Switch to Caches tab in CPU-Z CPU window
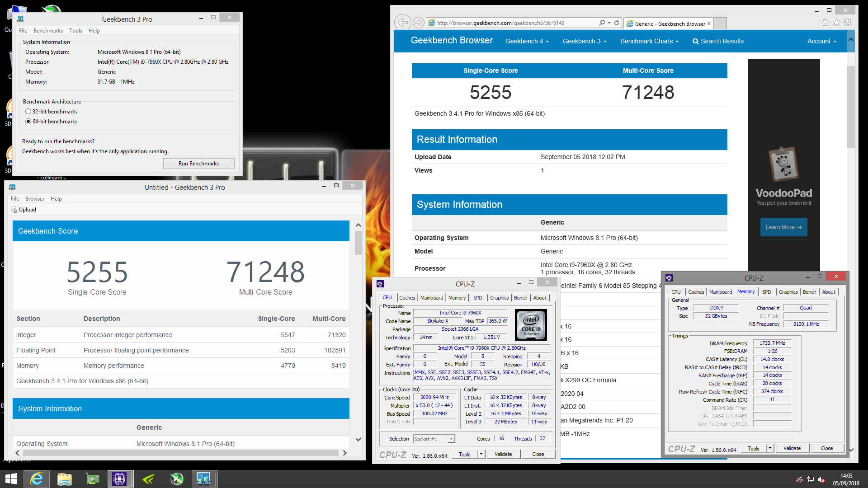This screenshot has width=868, height=488. click(407, 298)
